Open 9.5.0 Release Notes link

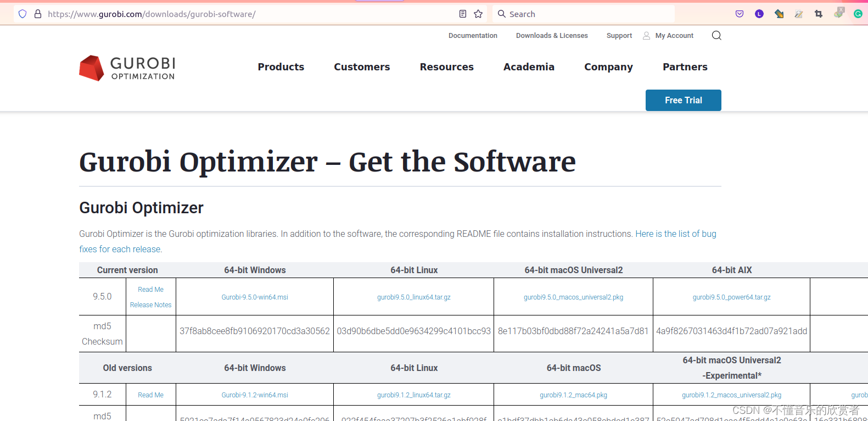(x=150, y=305)
